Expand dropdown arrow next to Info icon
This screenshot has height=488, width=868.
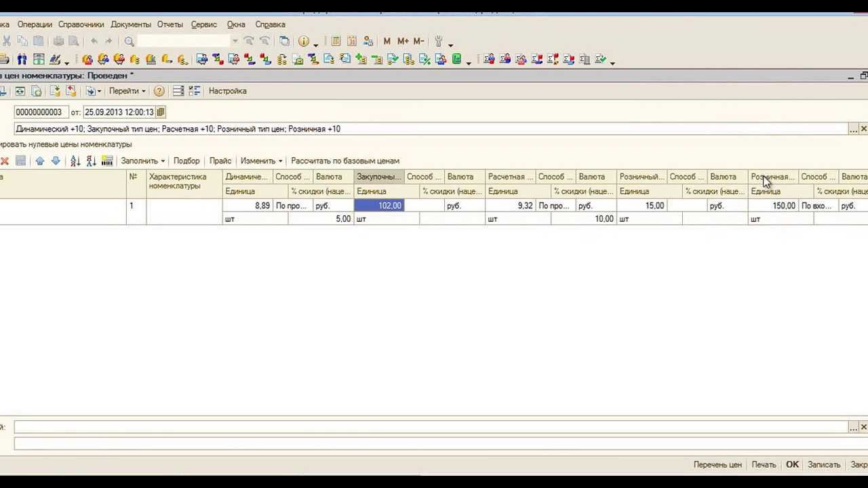point(316,44)
